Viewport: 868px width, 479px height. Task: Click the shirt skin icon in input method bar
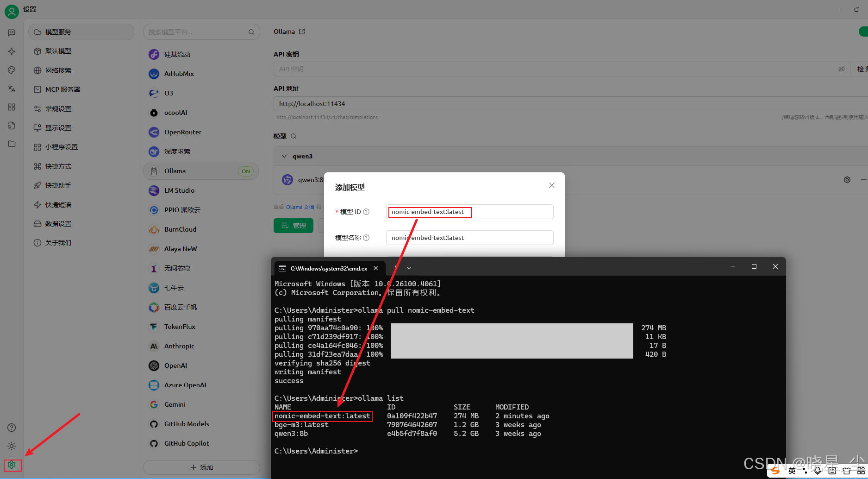tap(847, 471)
